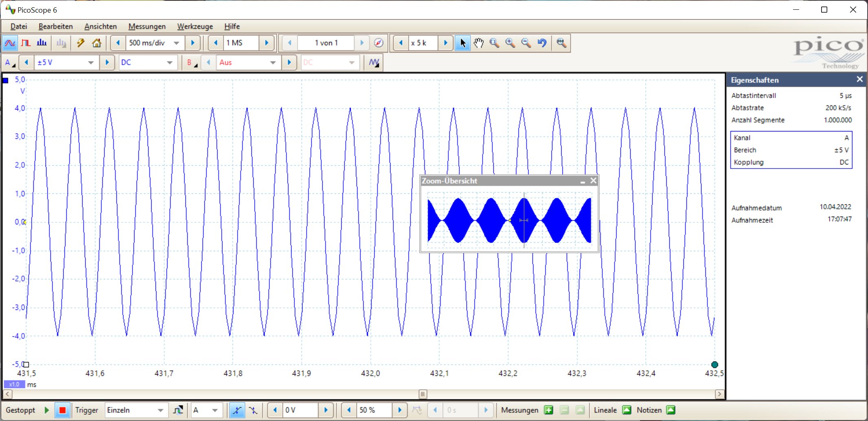Open channel A range ±5 V dropdown
868x421 pixels.
click(x=91, y=63)
